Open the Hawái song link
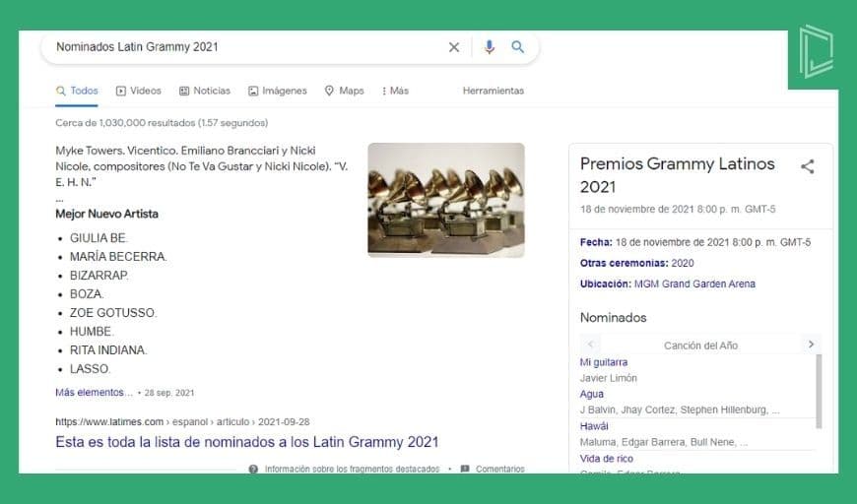The width and height of the screenshot is (857, 504). [594, 426]
